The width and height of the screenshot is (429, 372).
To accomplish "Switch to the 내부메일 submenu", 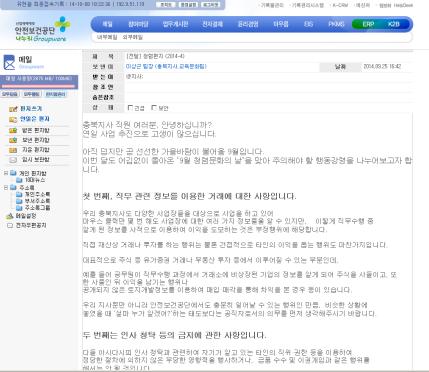I will (107, 37).
